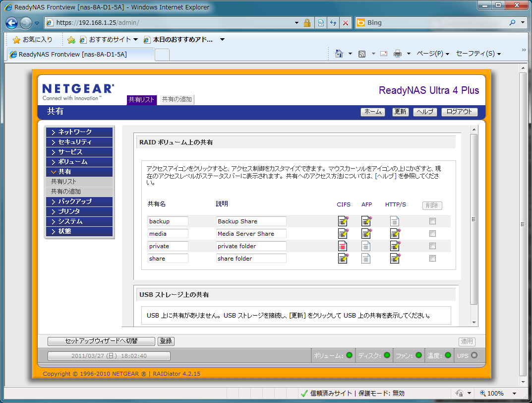The image size is (532, 403).
Task: Click the ログアウト button
Action: click(x=459, y=112)
